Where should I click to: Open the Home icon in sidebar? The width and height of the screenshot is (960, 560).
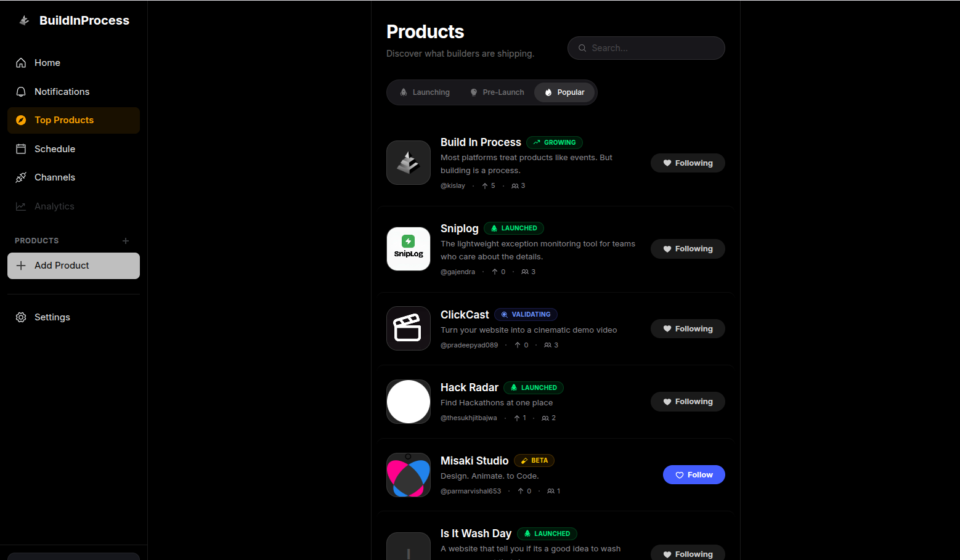(x=20, y=62)
